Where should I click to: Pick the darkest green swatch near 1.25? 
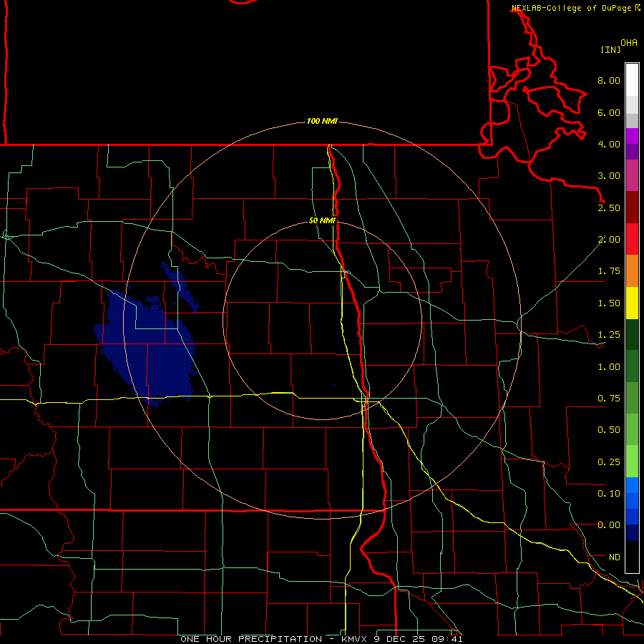click(632, 335)
